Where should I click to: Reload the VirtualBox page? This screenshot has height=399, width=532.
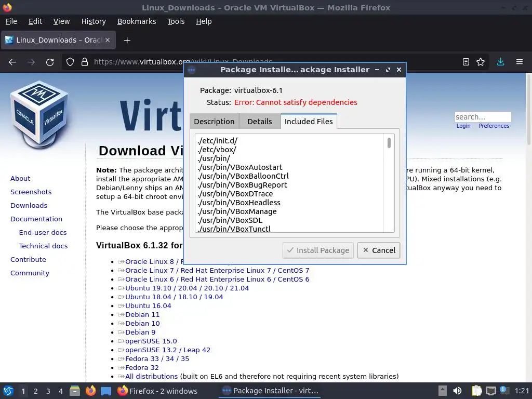tap(50, 62)
